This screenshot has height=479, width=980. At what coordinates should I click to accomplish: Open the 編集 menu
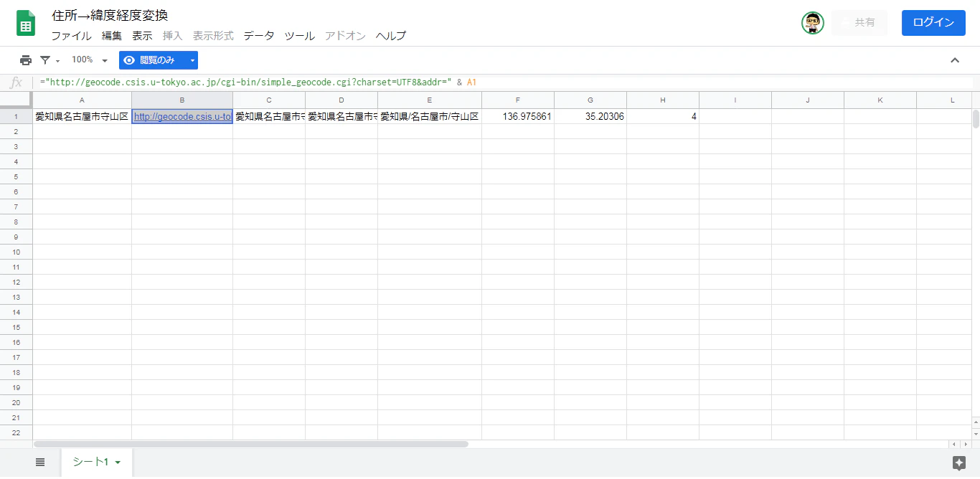[x=112, y=36]
